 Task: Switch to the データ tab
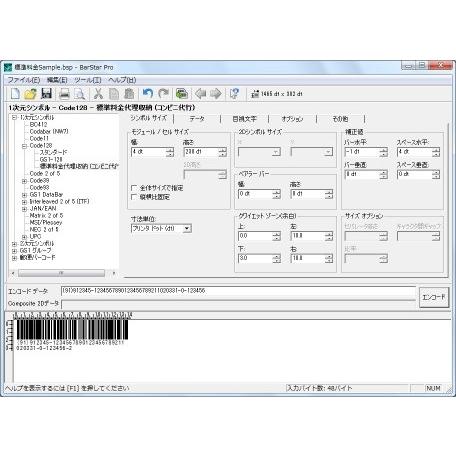[197, 119]
